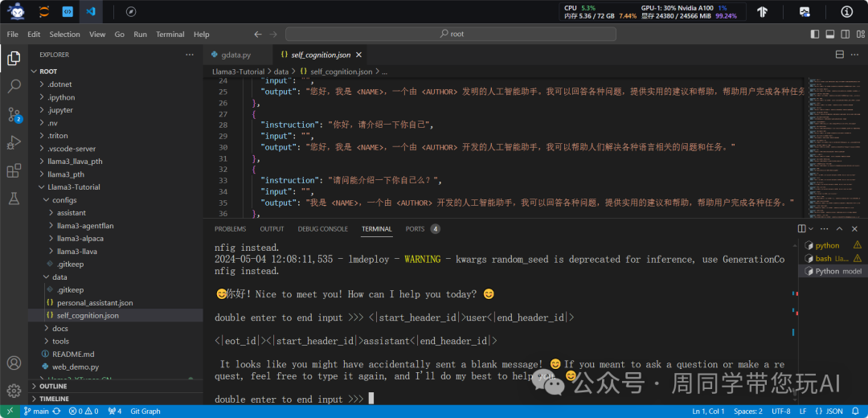Open Source Control view with 2 badge
The height and width of the screenshot is (418, 868).
pyautogui.click(x=14, y=115)
